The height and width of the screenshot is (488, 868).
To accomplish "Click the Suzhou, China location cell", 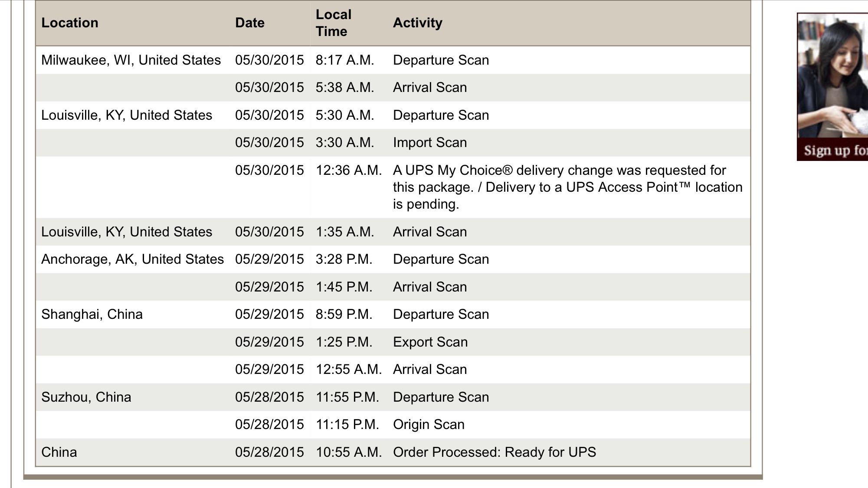I will 86,397.
